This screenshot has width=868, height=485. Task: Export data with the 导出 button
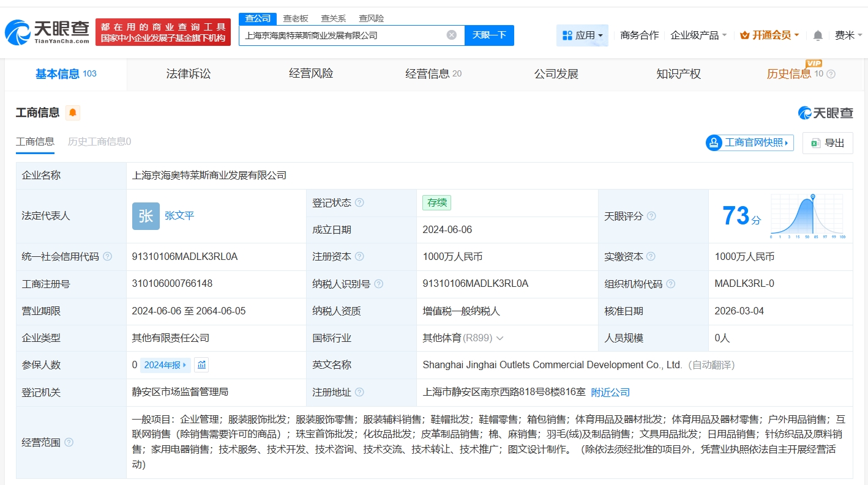[828, 143]
